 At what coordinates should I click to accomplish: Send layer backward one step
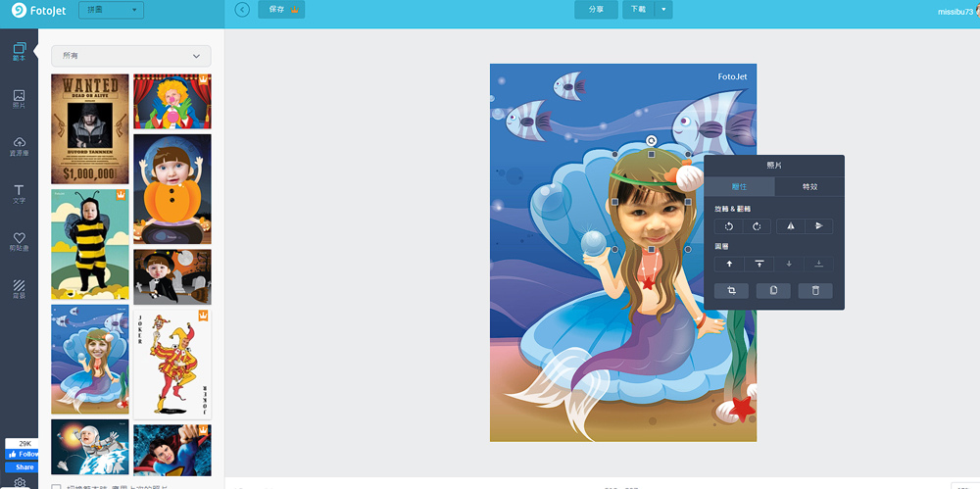pos(789,264)
